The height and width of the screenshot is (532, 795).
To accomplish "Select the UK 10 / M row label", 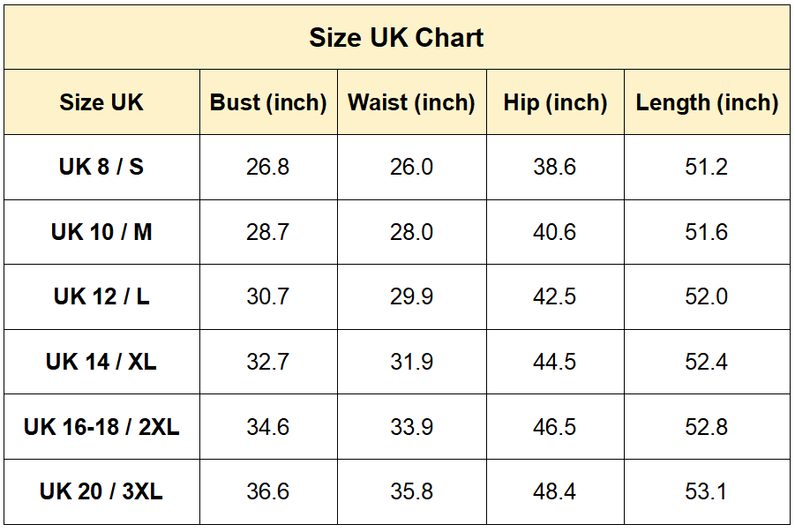I will pyautogui.click(x=101, y=232).
